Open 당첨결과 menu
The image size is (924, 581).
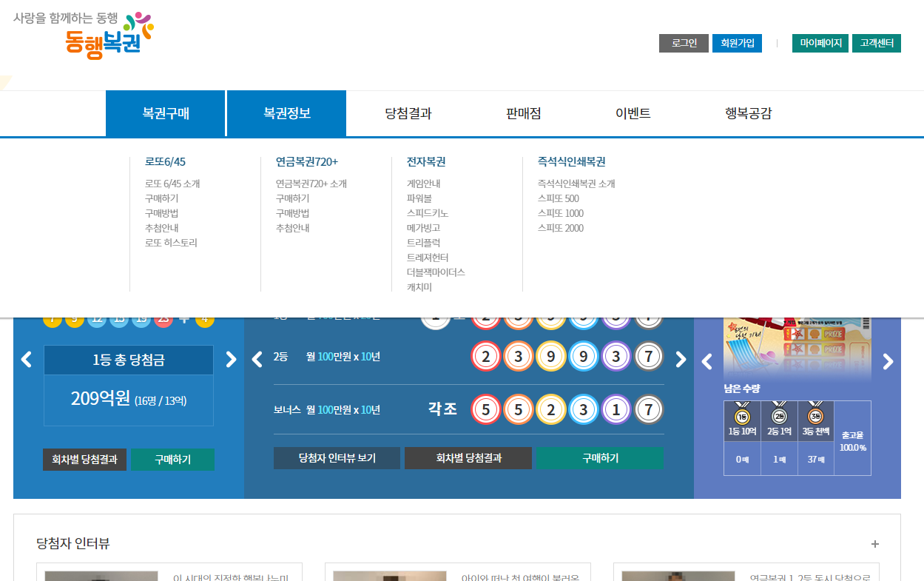[x=408, y=114]
